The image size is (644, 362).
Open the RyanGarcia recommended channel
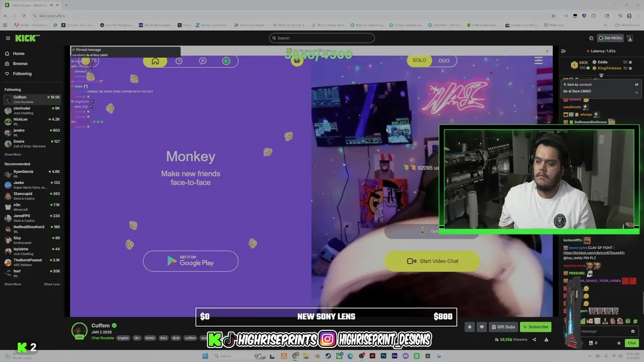[x=33, y=173]
